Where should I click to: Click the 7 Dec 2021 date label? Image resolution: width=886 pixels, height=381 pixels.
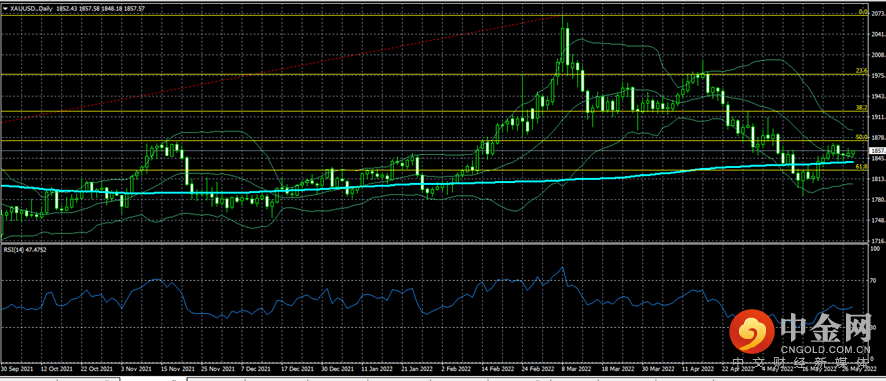pos(255,369)
